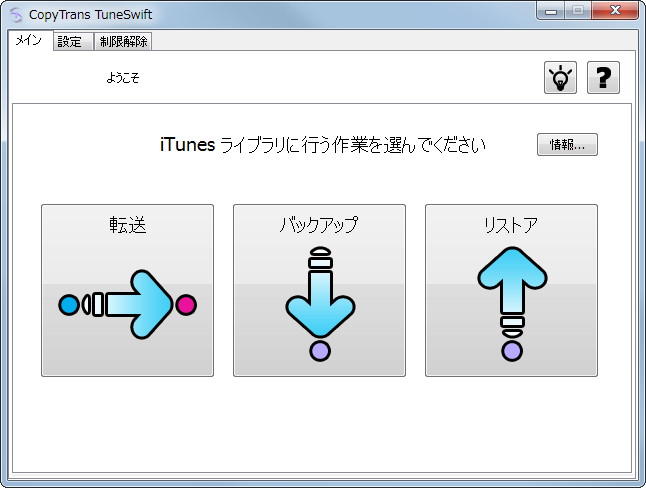Click the 'iTunes ライブラリに行う作業を選んでください' heading
Image resolution: width=646 pixels, height=488 pixels.
(323, 145)
